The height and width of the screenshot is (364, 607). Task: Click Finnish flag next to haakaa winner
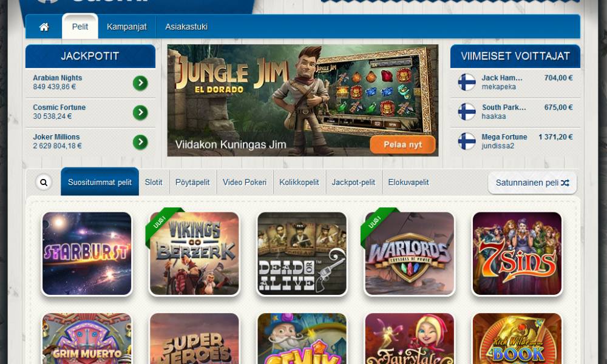point(466,112)
